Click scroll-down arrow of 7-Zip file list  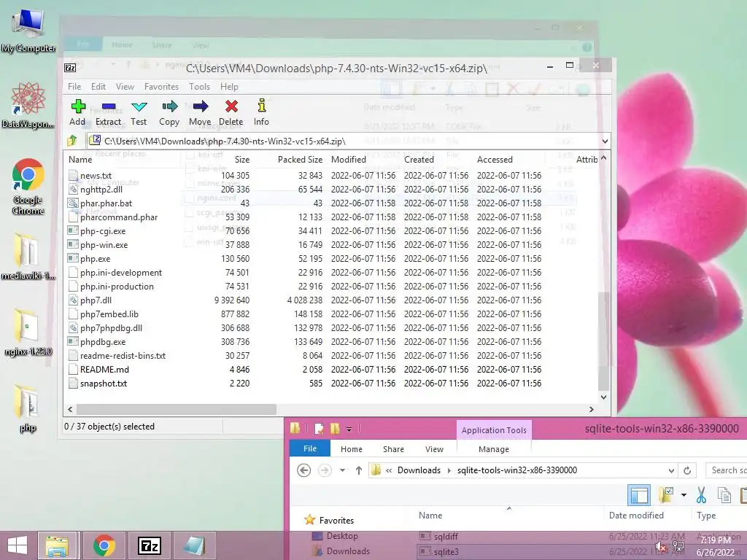pos(603,397)
